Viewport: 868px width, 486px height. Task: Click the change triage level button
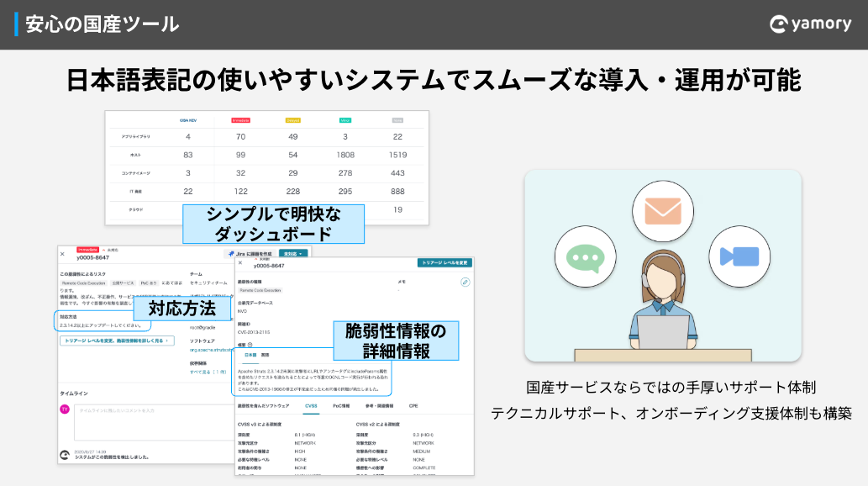point(445,262)
